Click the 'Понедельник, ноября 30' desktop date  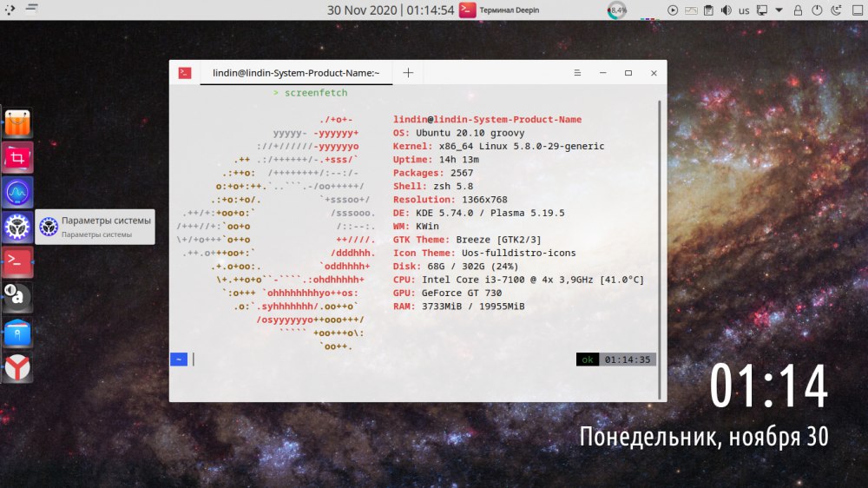704,437
